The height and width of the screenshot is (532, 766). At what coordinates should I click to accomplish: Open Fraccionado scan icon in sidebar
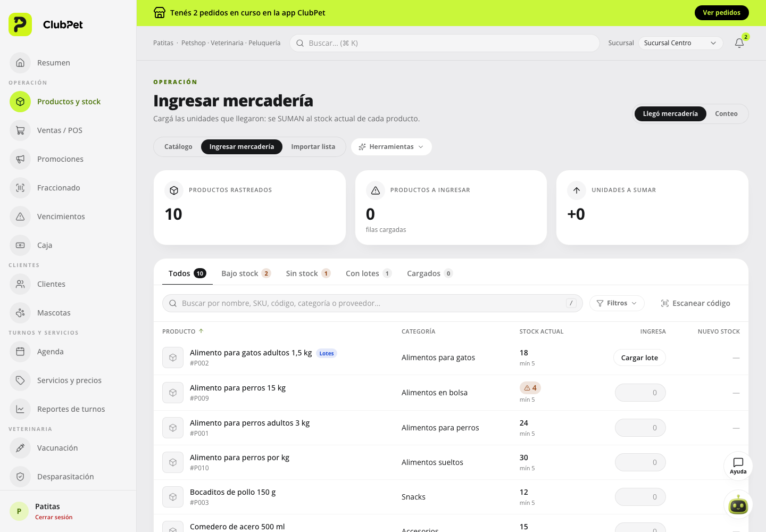click(20, 188)
